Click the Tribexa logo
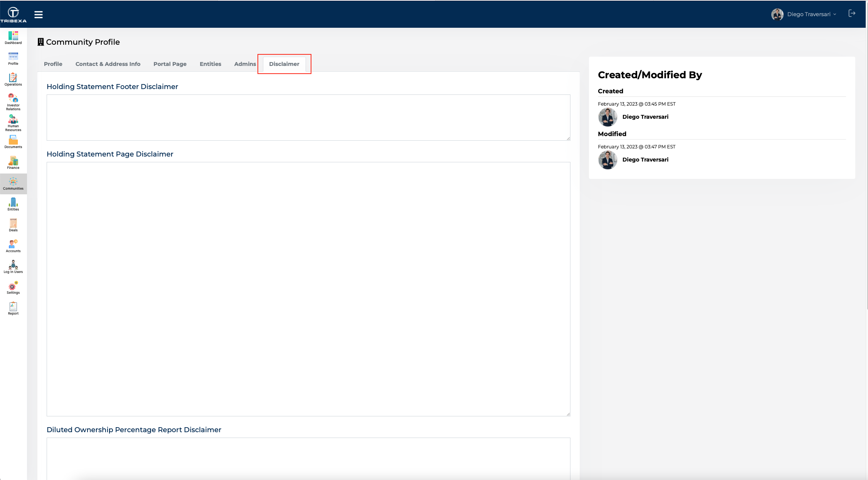 tap(13, 14)
